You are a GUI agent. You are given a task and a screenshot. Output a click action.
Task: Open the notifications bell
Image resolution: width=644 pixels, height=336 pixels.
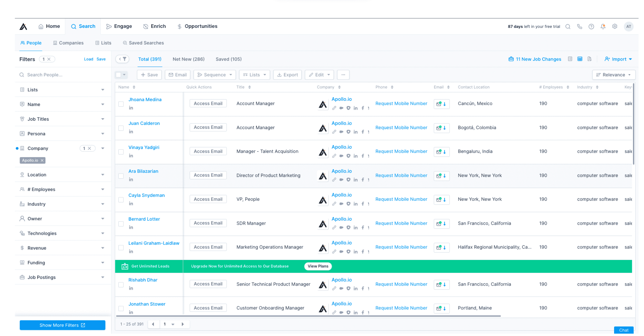click(x=603, y=27)
